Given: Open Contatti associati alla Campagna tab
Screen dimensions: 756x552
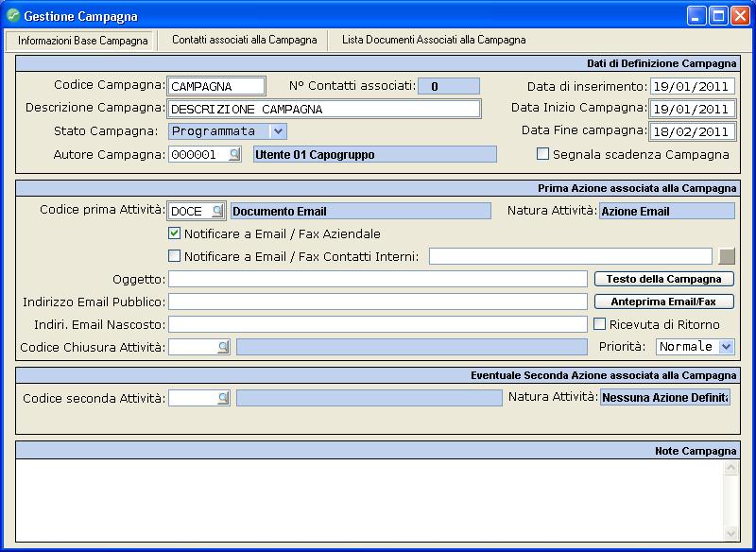Looking at the screenshot, I should [x=245, y=40].
